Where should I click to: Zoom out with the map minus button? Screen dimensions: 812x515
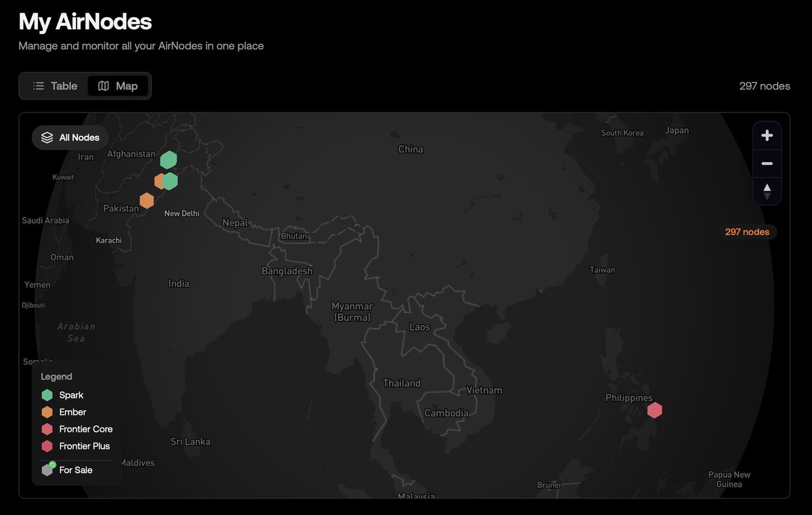point(767,163)
